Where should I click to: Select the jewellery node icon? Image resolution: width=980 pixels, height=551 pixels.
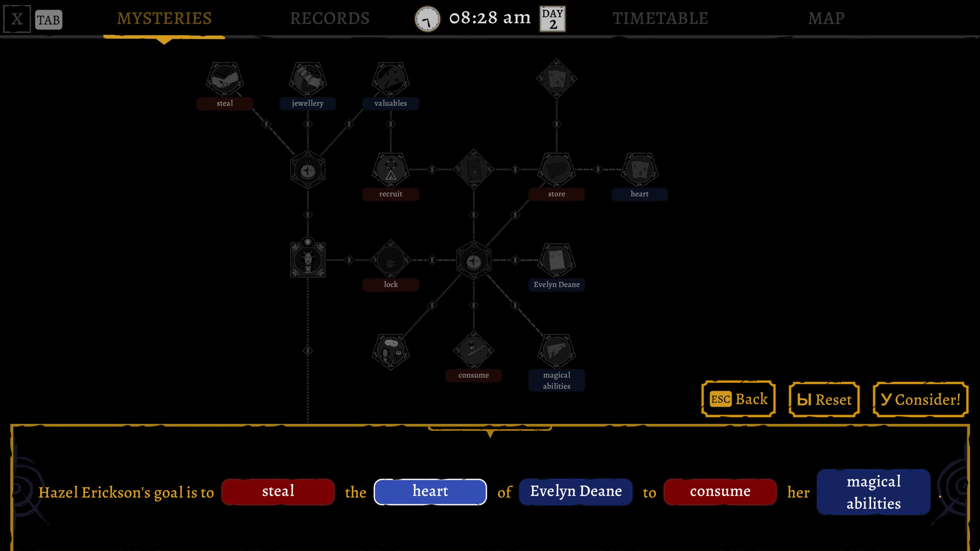308,79
